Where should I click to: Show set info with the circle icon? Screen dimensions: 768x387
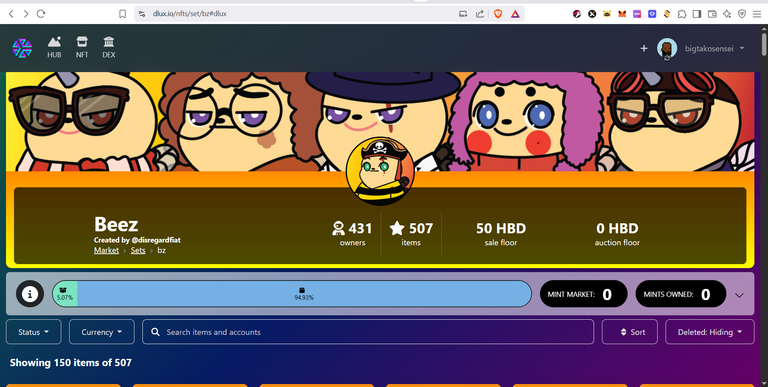pyautogui.click(x=30, y=294)
